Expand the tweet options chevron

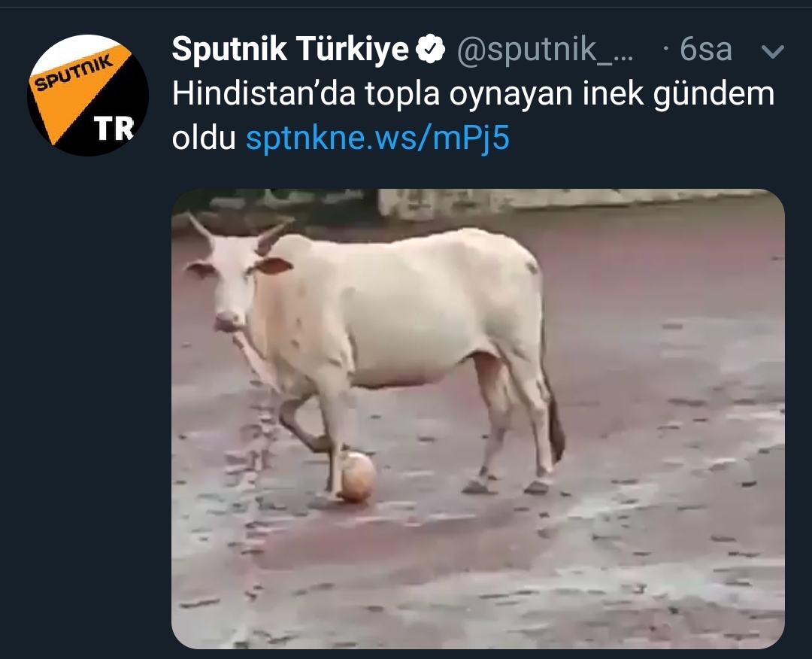coord(773,51)
